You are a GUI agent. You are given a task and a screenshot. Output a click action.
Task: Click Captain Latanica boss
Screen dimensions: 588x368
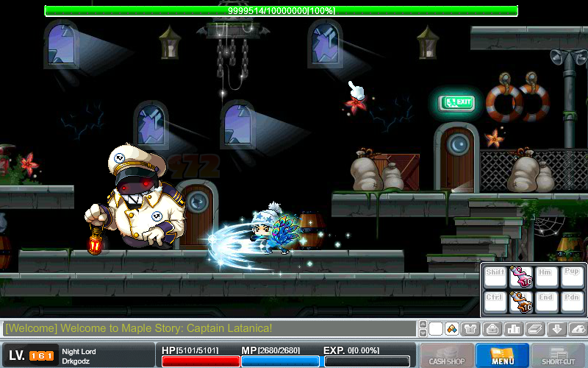(136, 197)
